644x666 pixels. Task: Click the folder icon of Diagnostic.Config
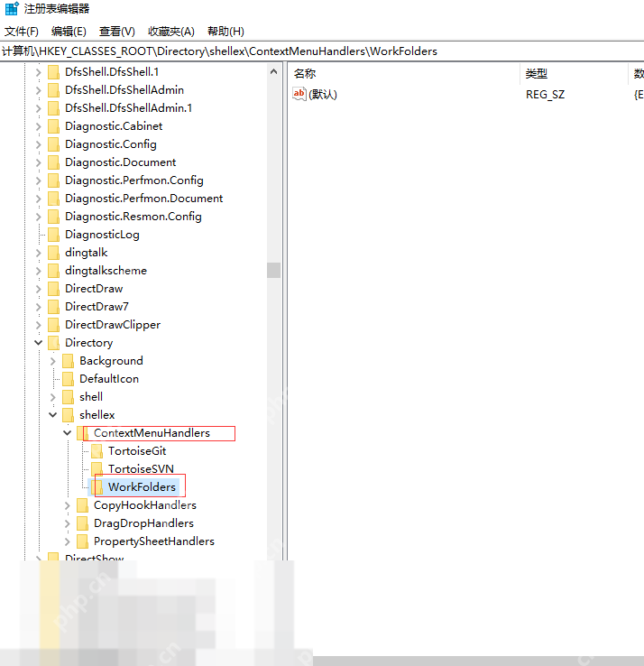click(x=54, y=144)
